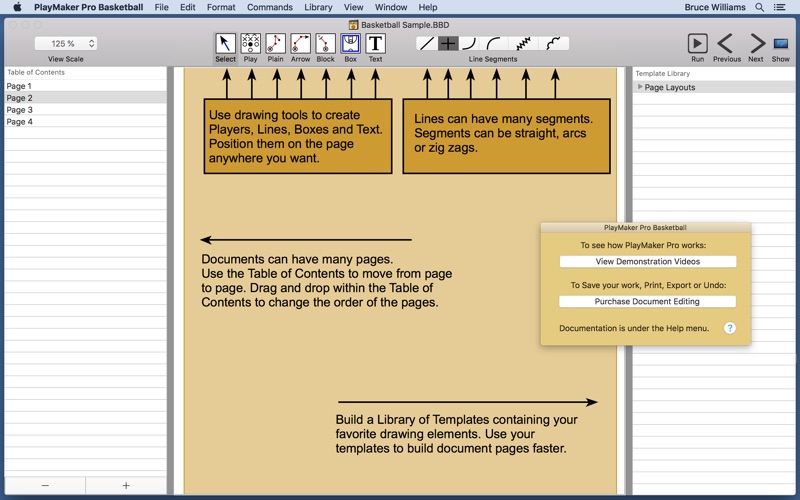800x500 pixels.
Task: Click the Basketball Sample.BBD title icon
Action: 353,25
